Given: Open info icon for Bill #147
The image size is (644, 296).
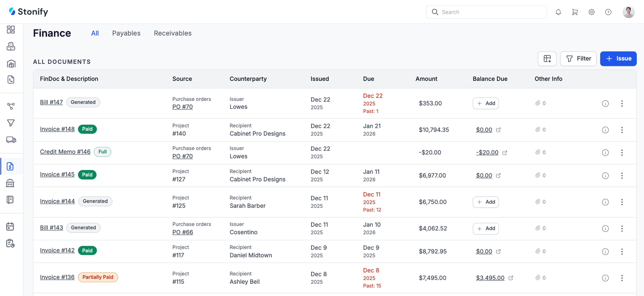Looking at the screenshot, I should (605, 104).
